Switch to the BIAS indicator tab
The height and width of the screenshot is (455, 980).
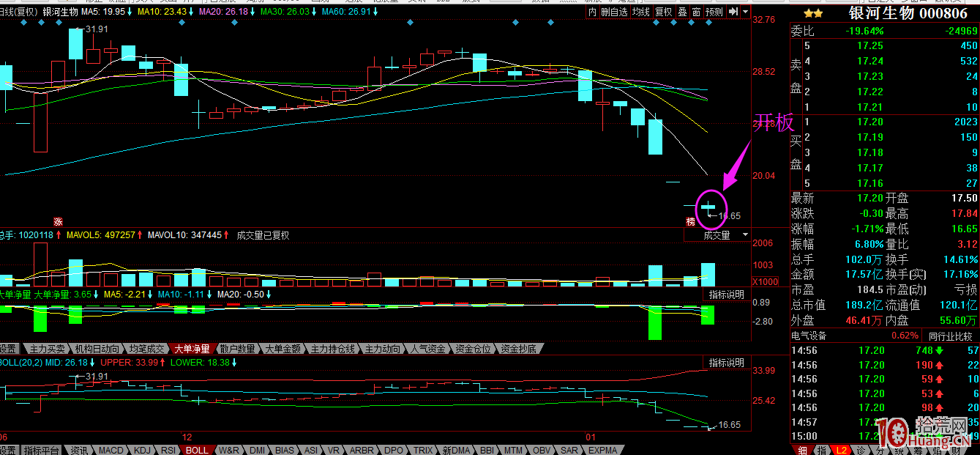click(x=285, y=450)
